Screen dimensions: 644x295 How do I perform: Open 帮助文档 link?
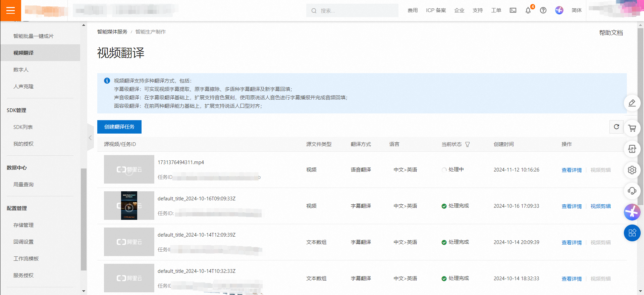click(611, 33)
